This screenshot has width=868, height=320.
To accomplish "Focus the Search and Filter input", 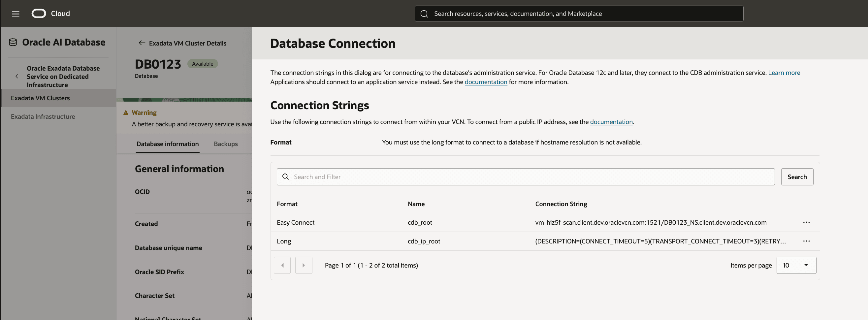I will pos(526,177).
